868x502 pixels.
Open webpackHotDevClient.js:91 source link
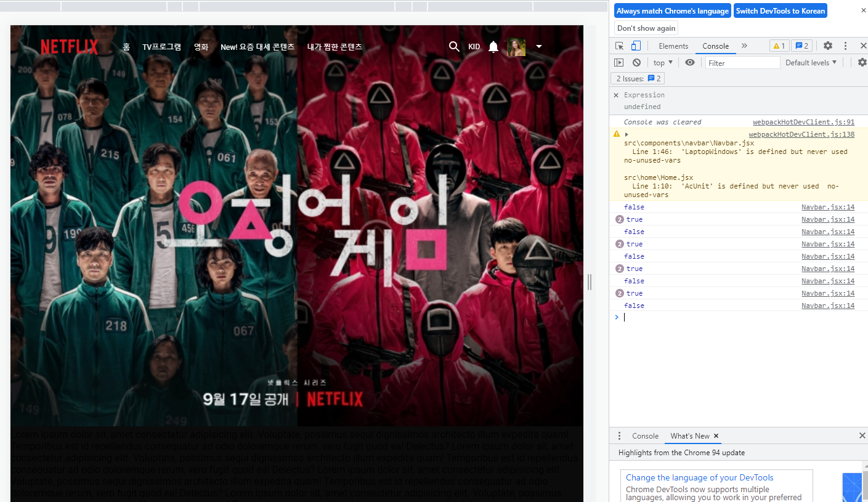tap(803, 122)
